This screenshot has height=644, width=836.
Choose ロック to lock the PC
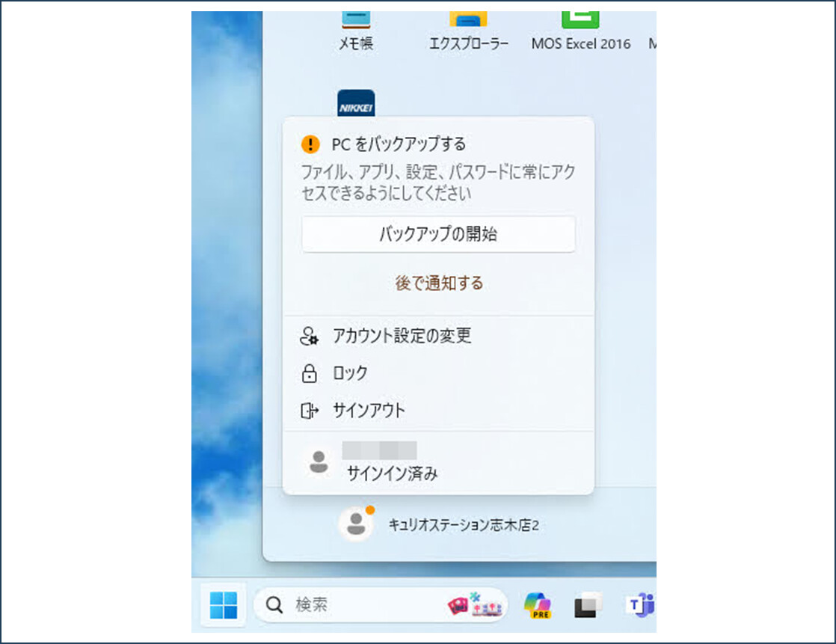click(350, 373)
